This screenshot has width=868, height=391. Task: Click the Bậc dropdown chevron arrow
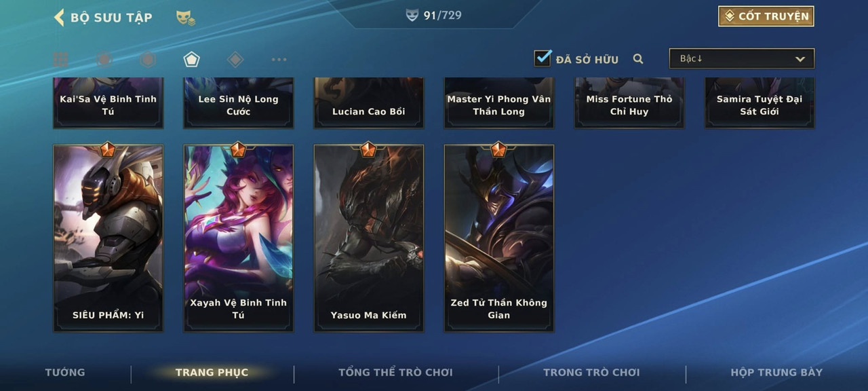[800, 59]
